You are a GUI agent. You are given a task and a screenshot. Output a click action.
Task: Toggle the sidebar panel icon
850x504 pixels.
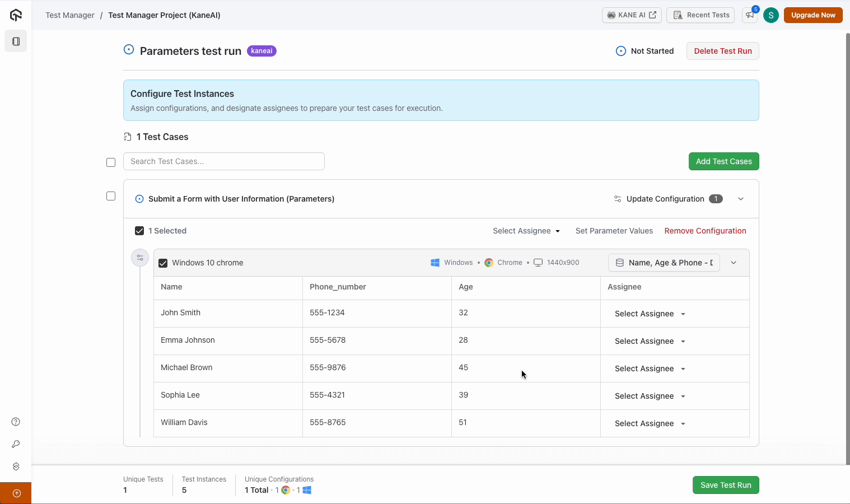coord(16,41)
